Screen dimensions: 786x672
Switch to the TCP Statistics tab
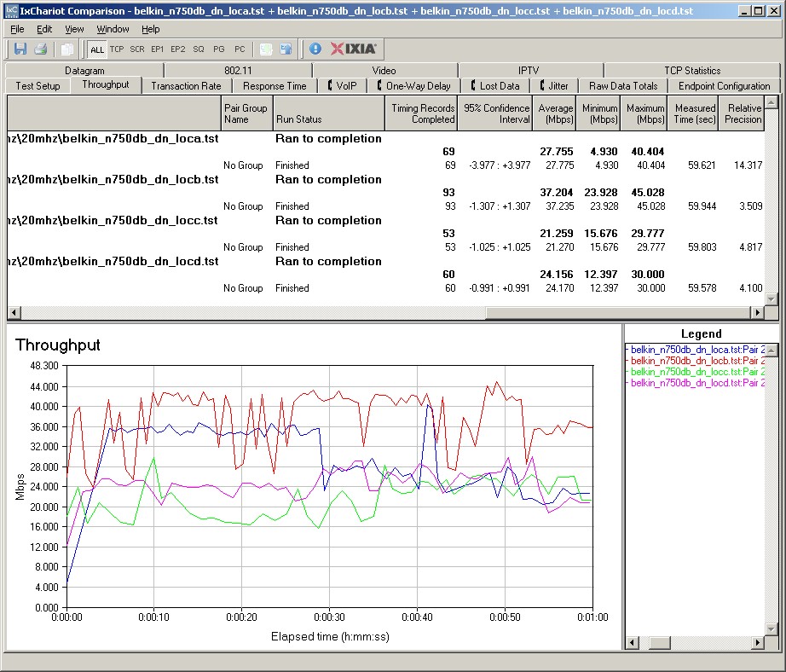click(x=692, y=70)
